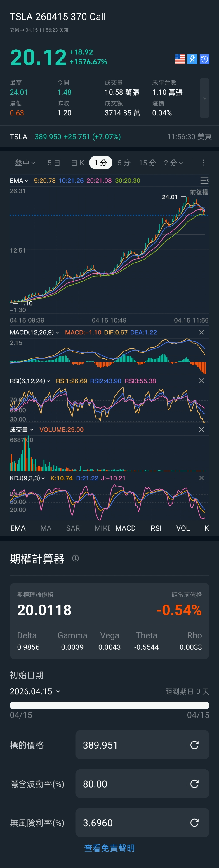Tap the clock history icon

pyautogui.click(x=204, y=59)
